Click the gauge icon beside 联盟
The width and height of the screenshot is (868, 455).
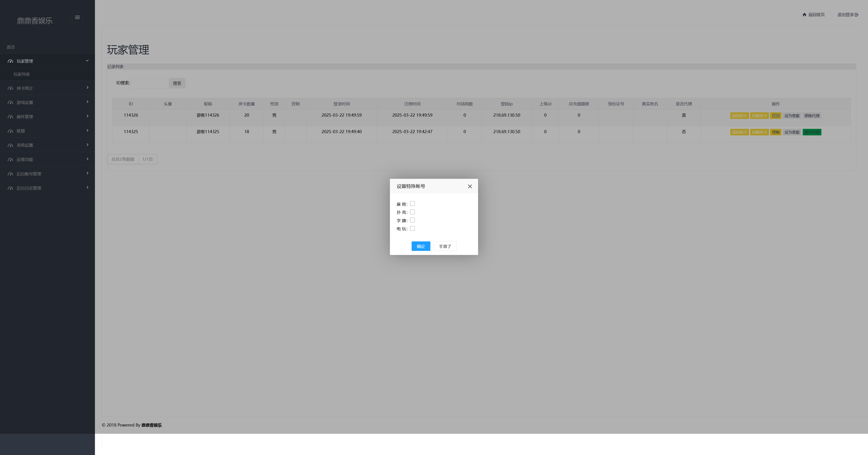tap(10, 131)
